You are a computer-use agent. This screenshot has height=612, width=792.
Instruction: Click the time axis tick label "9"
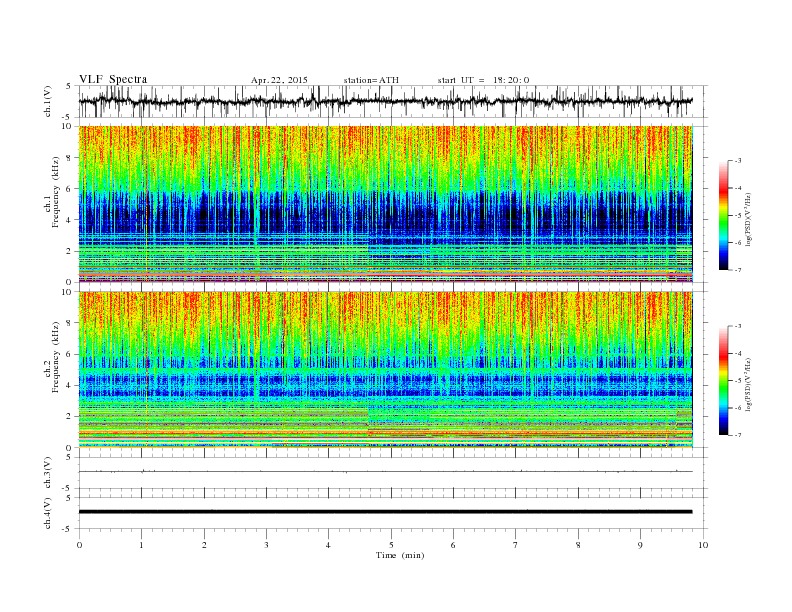tap(640, 545)
